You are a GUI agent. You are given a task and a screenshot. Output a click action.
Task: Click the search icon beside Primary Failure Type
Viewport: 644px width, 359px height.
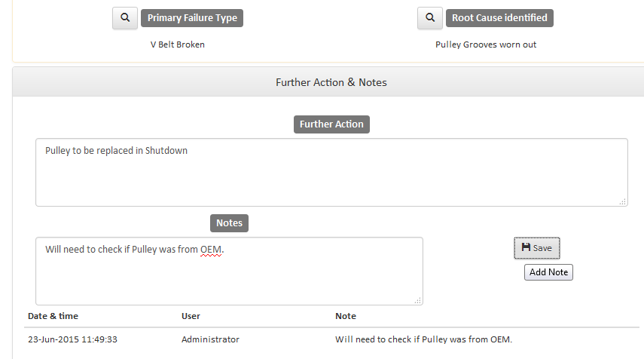coord(125,18)
